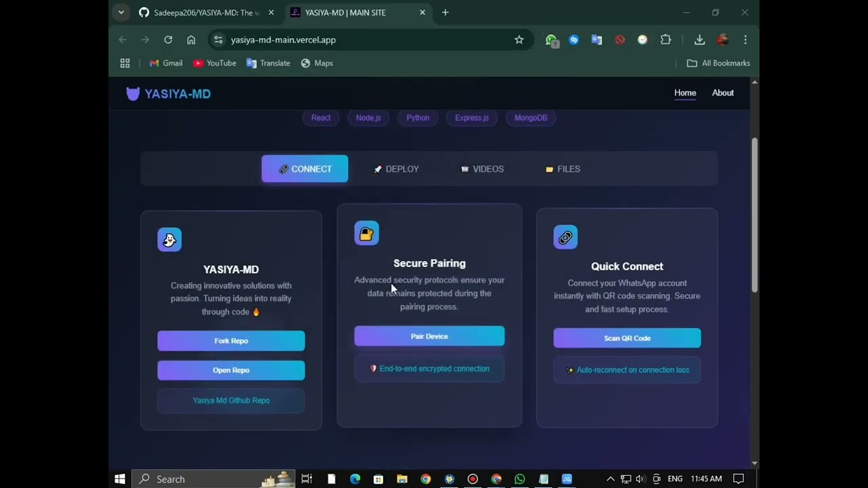868x488 pixels.
Task: Bookmark this page with the star icon
Action: tap(519, 40)
